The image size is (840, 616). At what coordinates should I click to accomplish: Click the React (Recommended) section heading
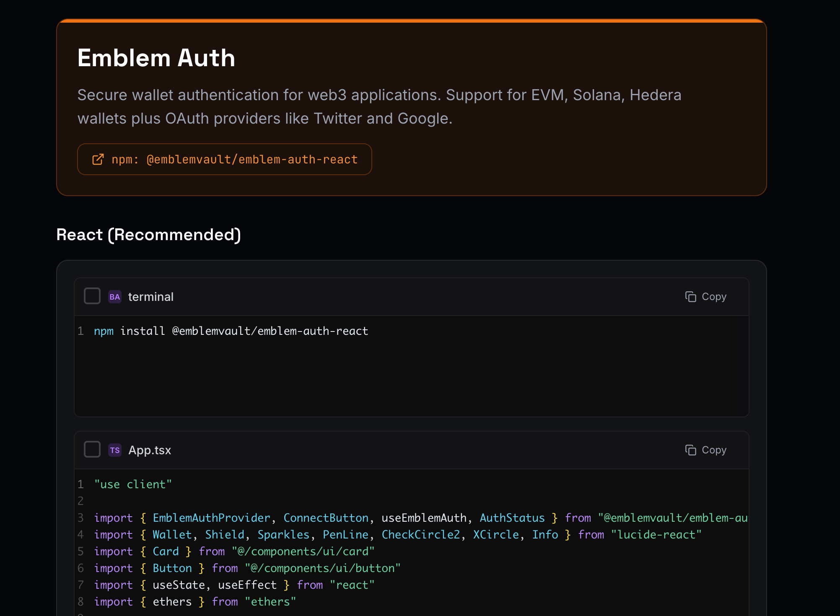coord(148,235)
